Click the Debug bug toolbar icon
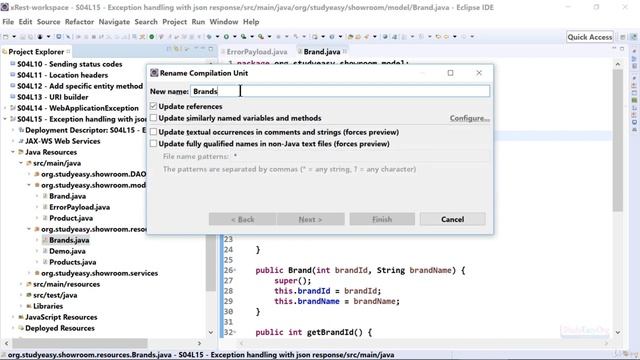The image size is (640, 360). 209,37
